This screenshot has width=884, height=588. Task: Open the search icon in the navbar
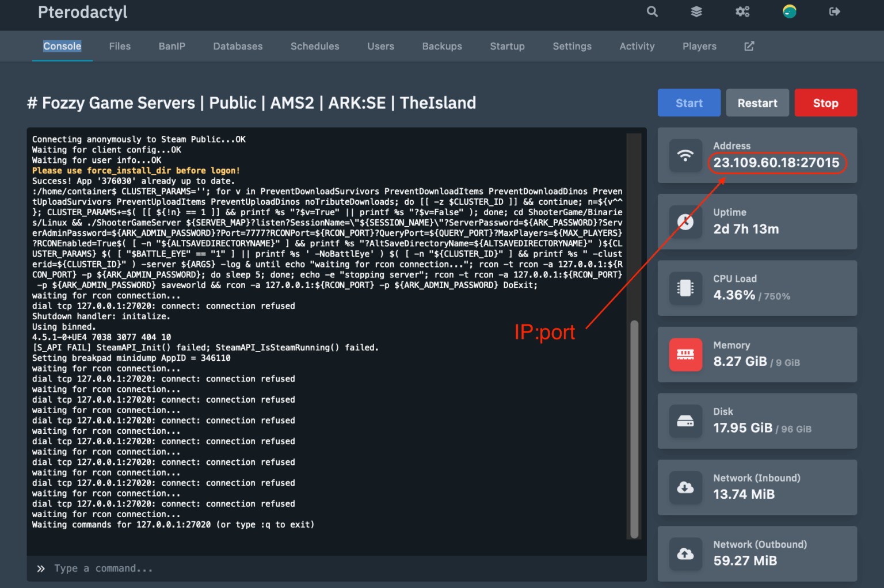tap(652, 12)
